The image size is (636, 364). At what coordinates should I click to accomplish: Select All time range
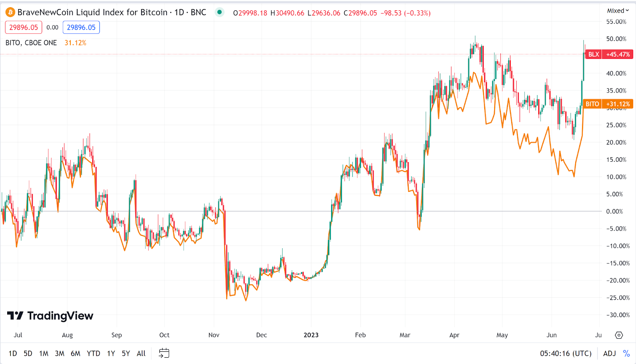(x=141, y=353)
